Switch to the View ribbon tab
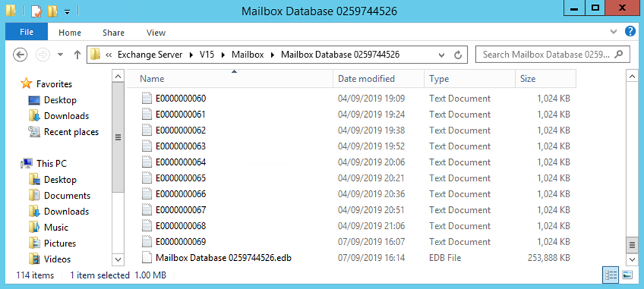644x289 pixels. (x=156, y=33)
